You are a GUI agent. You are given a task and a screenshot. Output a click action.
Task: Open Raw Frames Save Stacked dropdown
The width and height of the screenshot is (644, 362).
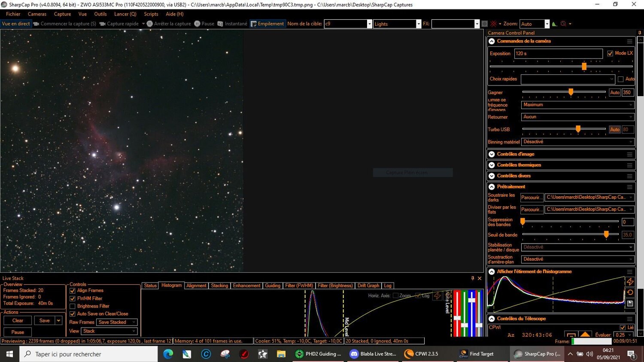coord(117,322)
